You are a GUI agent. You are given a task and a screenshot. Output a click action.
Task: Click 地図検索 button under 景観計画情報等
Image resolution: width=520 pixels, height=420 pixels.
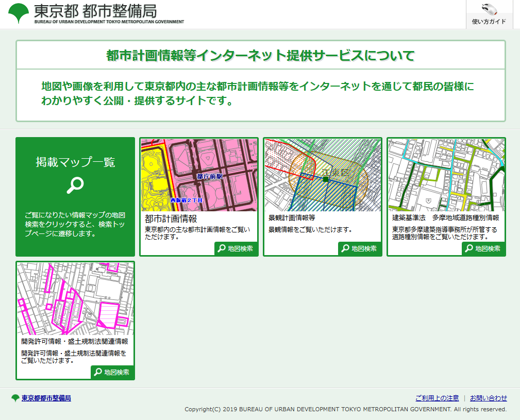[x=360, y=248]
